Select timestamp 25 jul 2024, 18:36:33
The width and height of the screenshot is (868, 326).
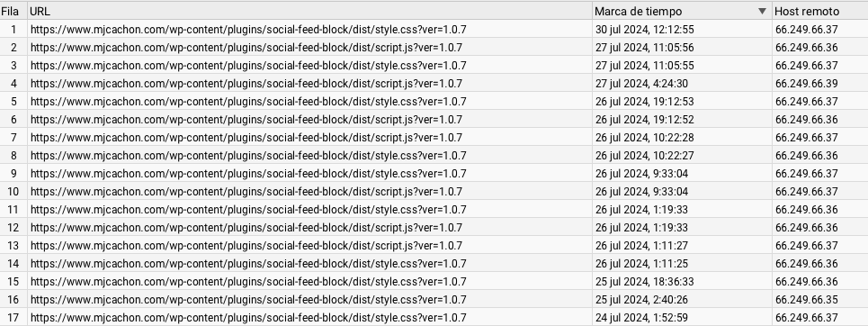click(x=644, y=282)
